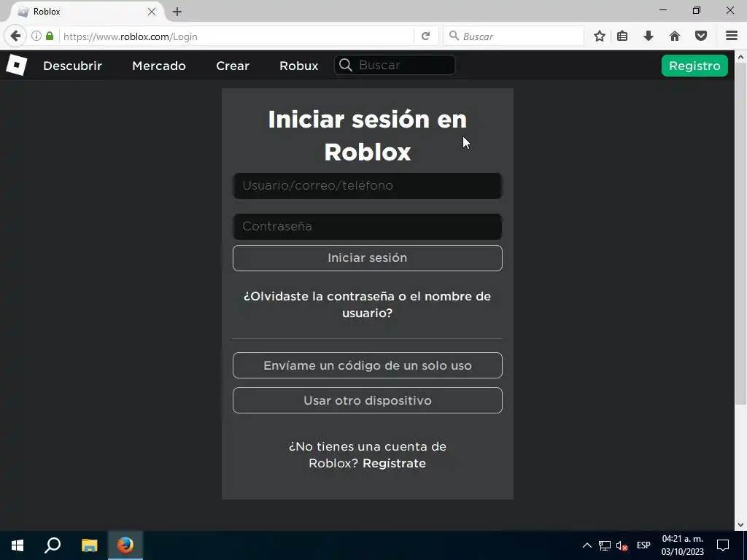Click the green padlock security icon
This screenshot has width=747, height=560.
point(50,36)
